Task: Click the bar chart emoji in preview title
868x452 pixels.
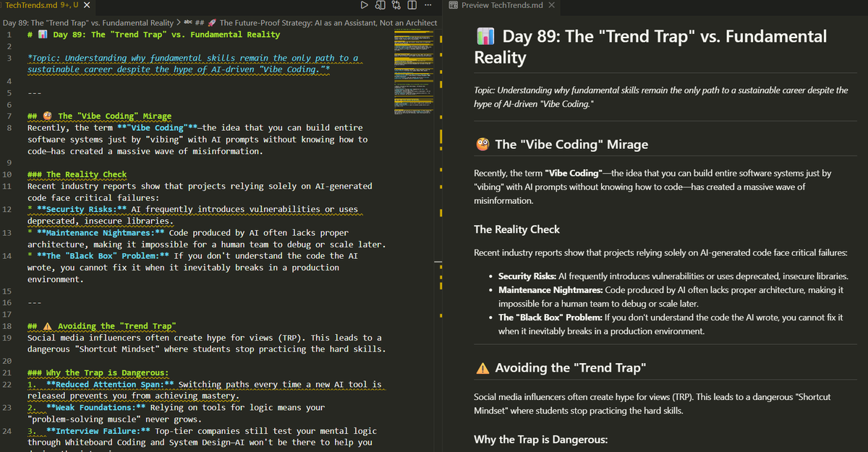Action: point(485,36)
